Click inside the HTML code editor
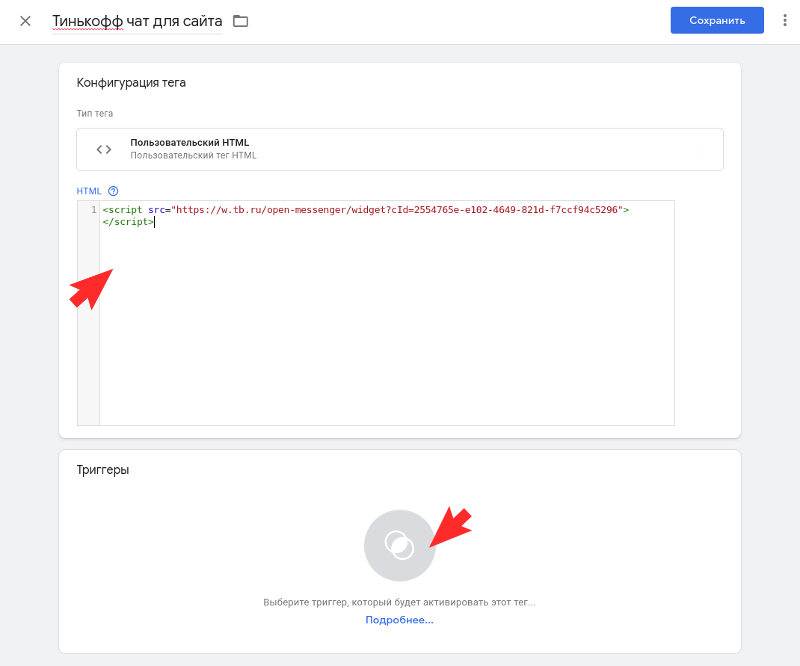 click(387, 312)
